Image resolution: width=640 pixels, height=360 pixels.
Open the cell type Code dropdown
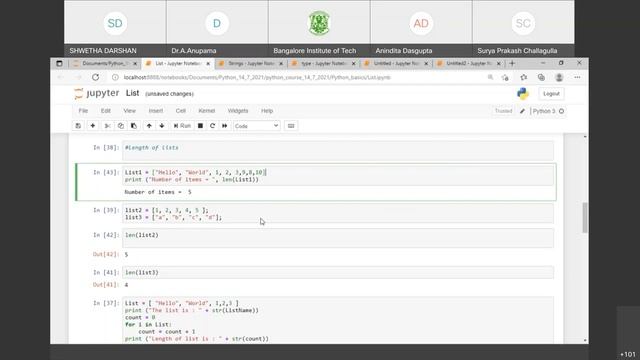(x=257, y=126)
